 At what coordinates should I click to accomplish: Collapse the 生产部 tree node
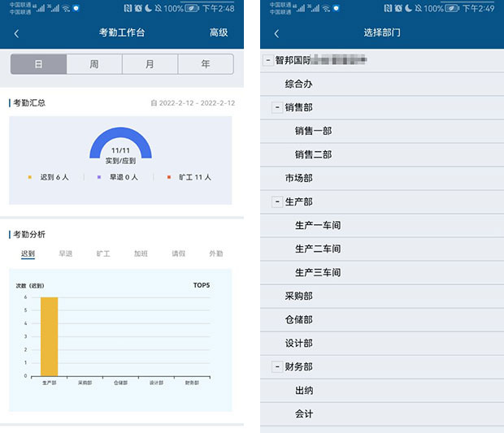pos(277,201)
